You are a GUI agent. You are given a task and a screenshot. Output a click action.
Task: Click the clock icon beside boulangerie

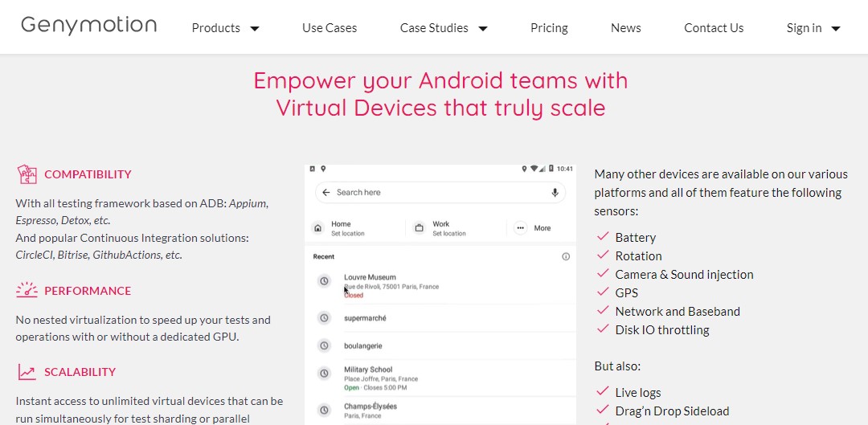pos(324,346)
